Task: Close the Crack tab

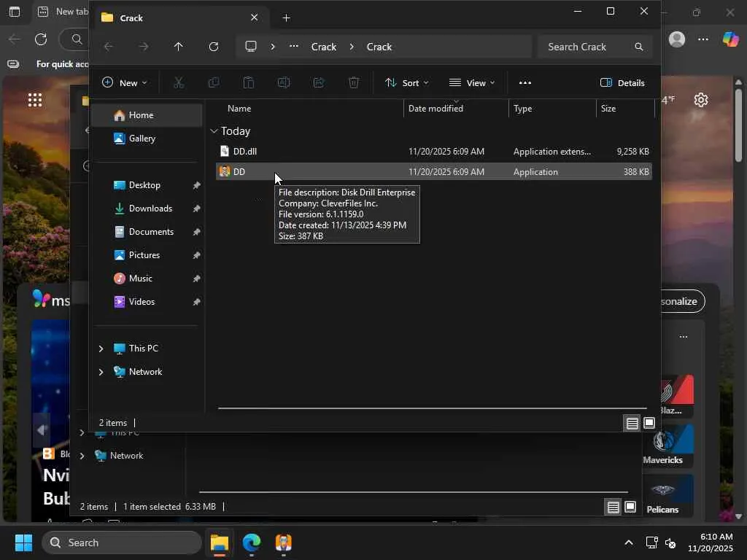Action: coord(255,17)
